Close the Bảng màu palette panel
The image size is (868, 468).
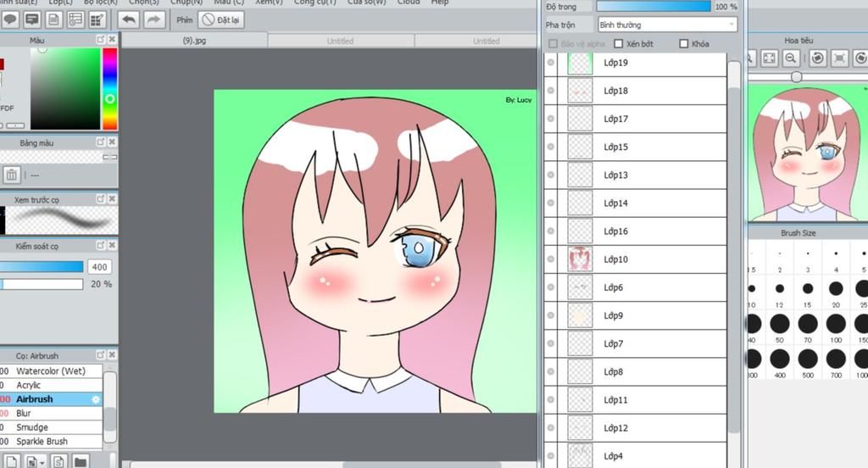tap(112, 142)
